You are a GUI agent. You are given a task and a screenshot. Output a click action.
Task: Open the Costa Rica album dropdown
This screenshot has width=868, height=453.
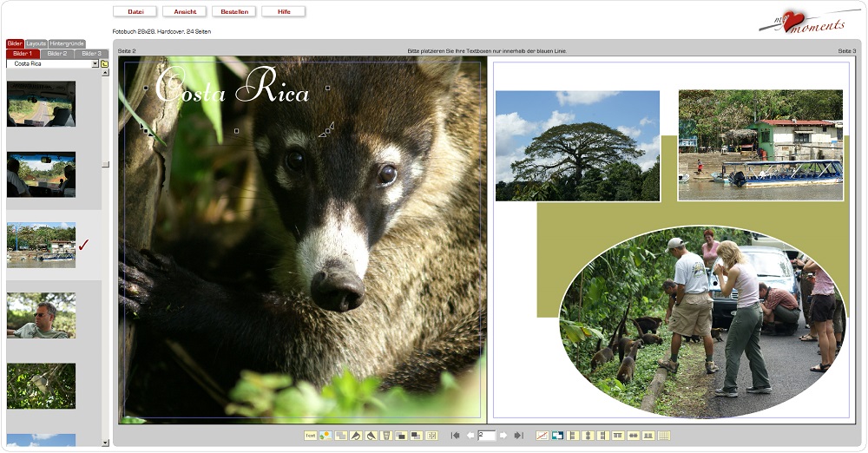(x=95, y=63)
